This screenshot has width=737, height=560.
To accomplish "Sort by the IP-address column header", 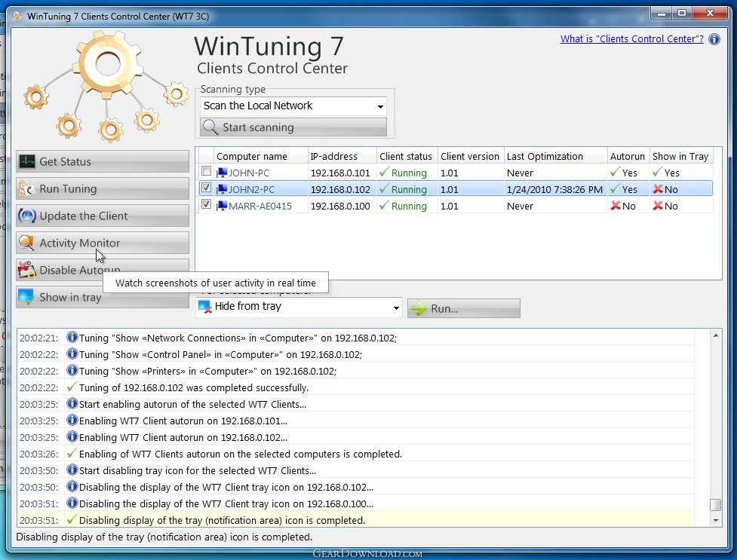I will [x=342, y=157].
